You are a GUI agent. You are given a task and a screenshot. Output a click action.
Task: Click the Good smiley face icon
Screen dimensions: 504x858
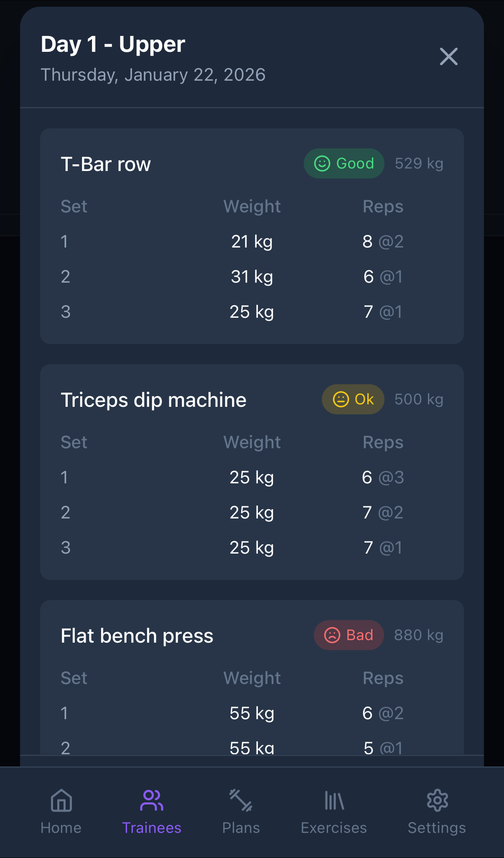click(x=323, y=163)
